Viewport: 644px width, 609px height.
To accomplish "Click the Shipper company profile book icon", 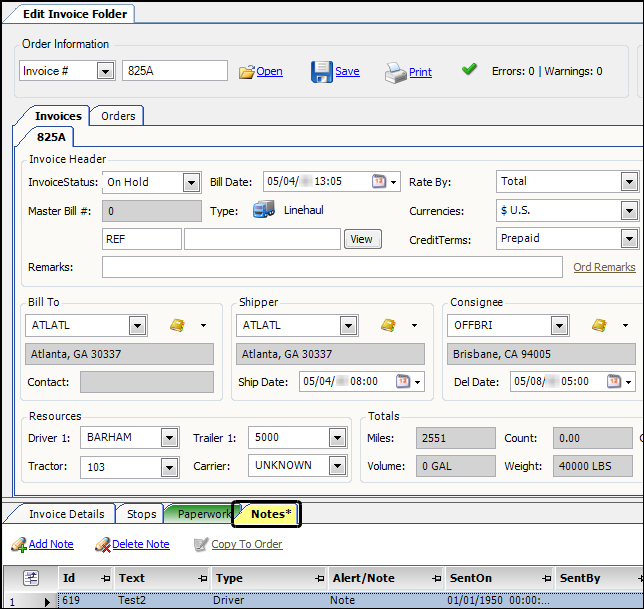I will coord(388,325).
